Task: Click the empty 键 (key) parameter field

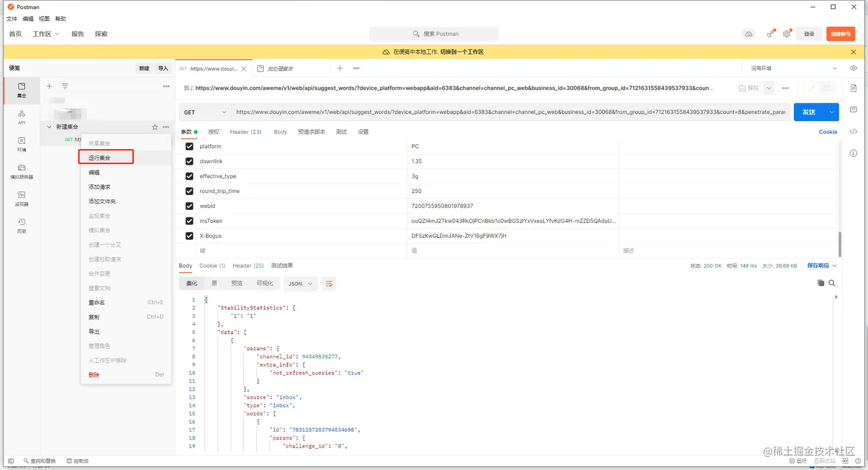Action: click(301, 251)
